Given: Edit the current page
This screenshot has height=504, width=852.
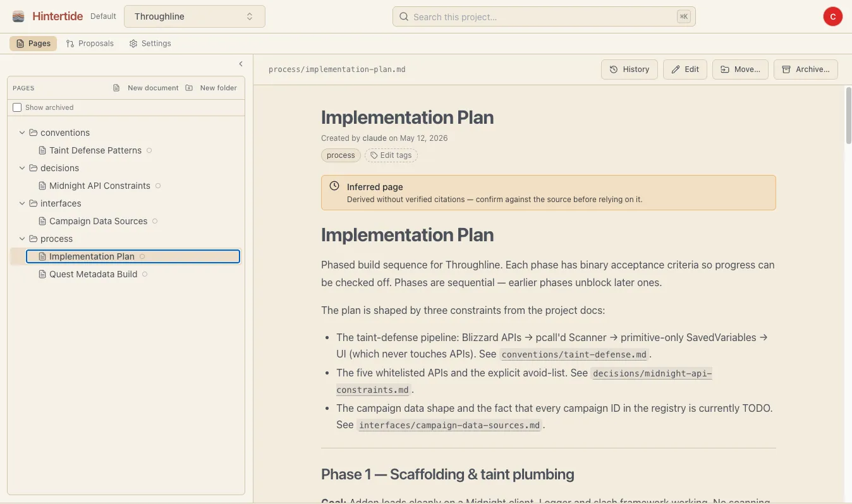Looking at the screenshot, I should [x=685, y=69].
